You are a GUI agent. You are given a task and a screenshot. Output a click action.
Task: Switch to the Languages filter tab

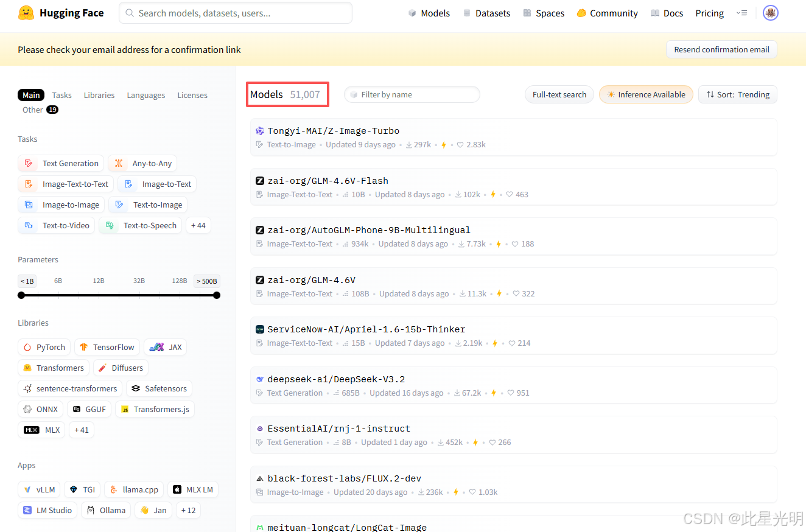coord(146,95)
